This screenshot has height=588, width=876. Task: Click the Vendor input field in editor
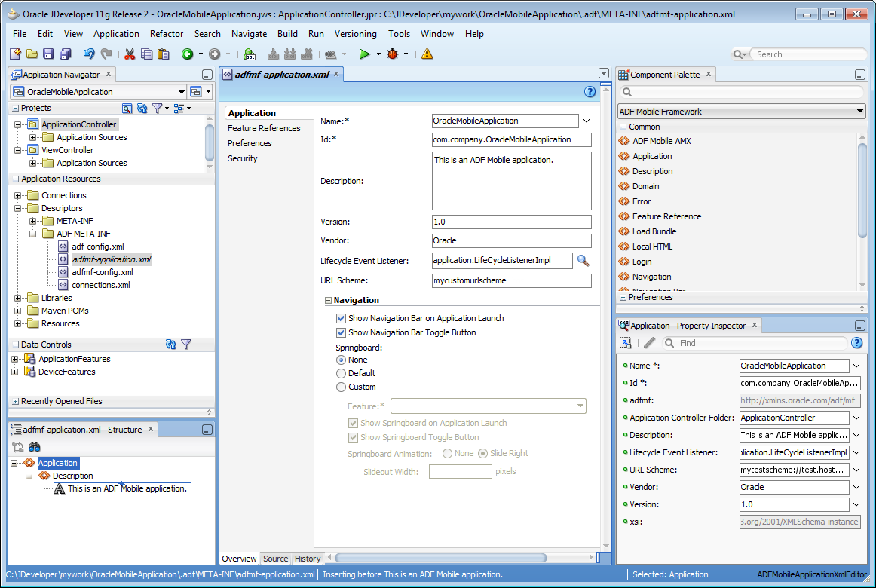tap(512, 240)
